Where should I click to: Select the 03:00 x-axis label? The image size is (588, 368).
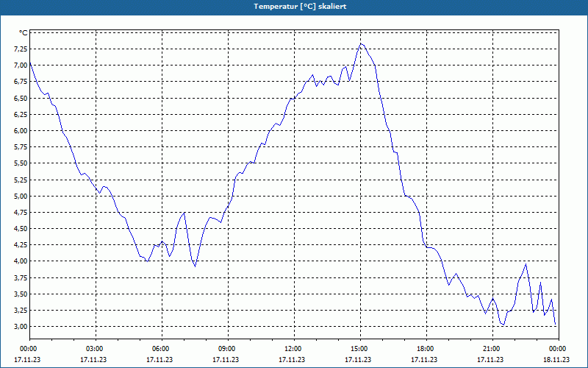point(96,349)
